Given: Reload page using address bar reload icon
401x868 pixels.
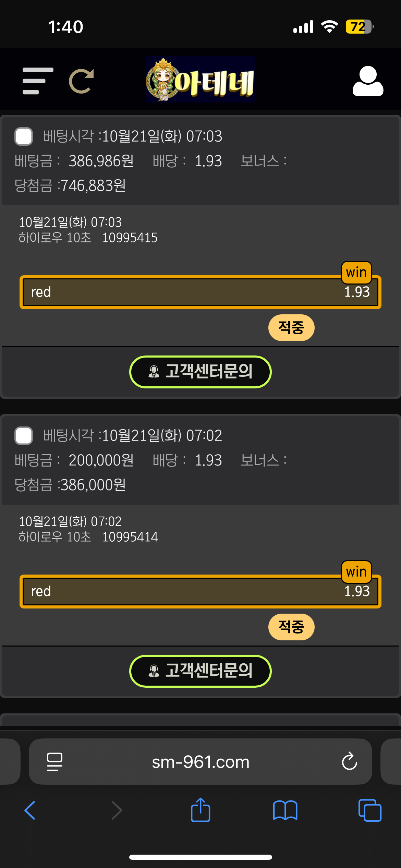Looking at the screenshot, I should 349,762.
